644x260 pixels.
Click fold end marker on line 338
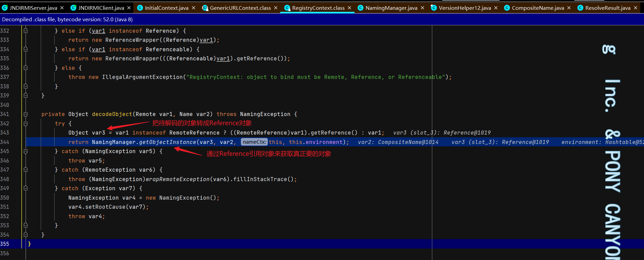pyautogui.click(x=26, y=86)
